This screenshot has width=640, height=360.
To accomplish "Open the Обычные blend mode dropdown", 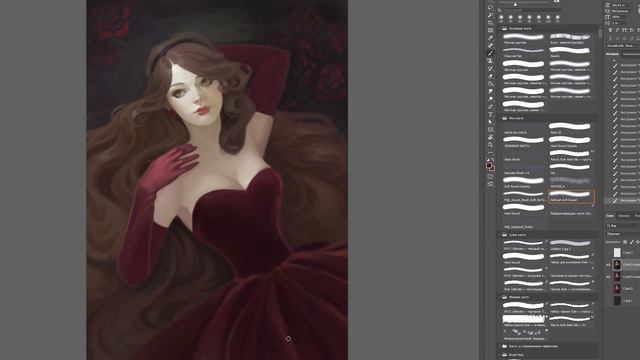I will (x=622, y=234).
